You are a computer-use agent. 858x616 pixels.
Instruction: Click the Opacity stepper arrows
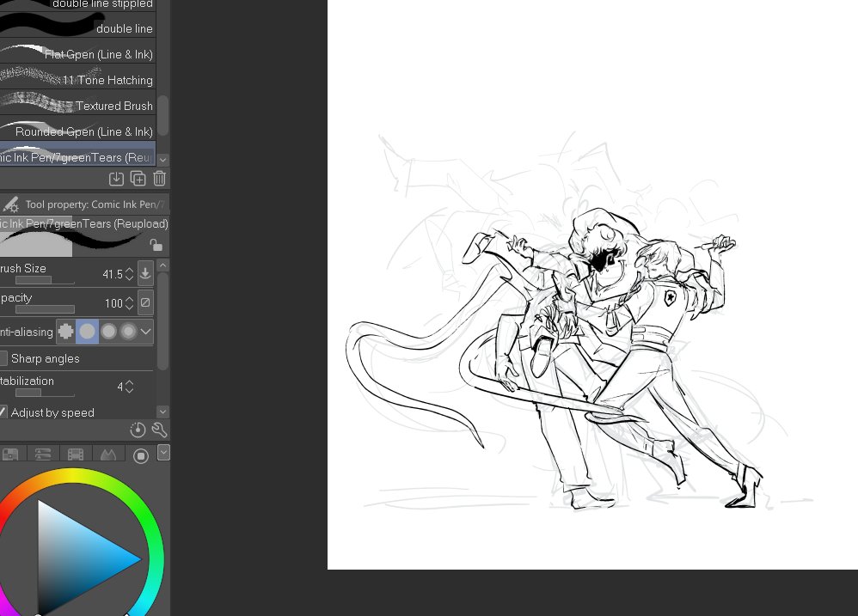(129, 303)
